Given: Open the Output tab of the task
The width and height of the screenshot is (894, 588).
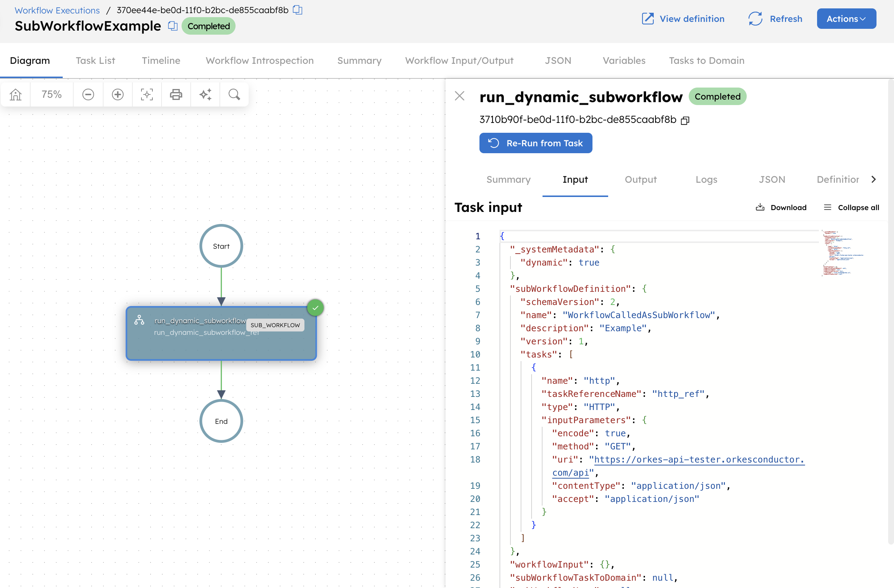Looking at the screenshot, I should [x=641, y=179].
